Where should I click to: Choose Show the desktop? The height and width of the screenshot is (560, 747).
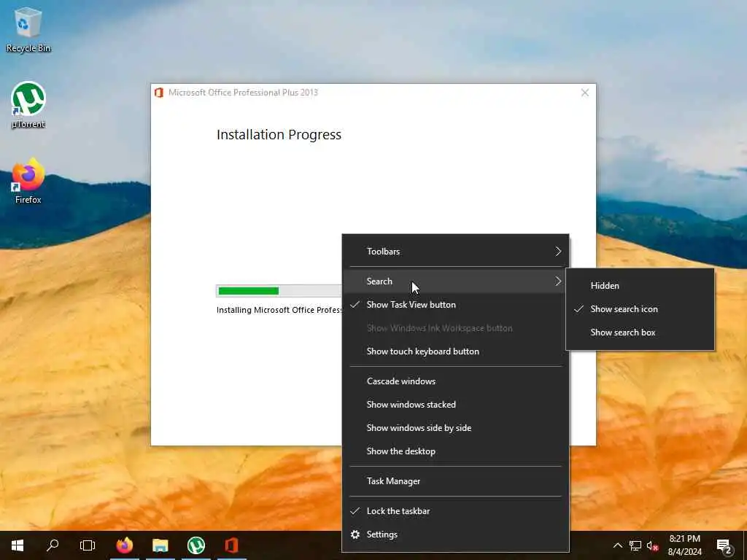click(x=455, y=451)
